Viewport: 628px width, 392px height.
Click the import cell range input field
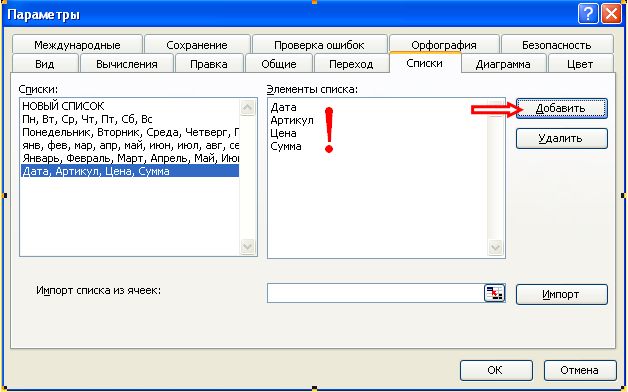click(376, 293)
